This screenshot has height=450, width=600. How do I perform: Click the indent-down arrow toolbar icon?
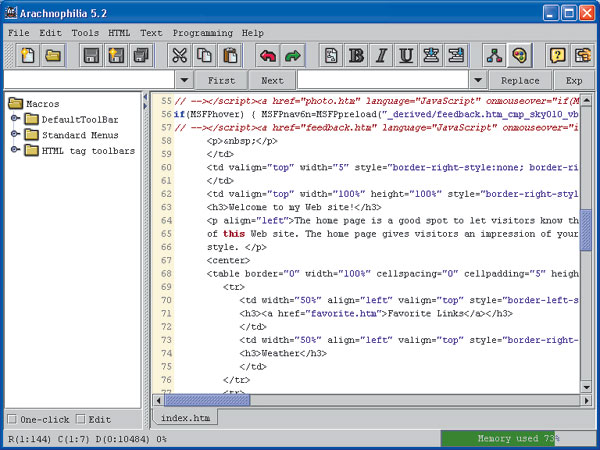click(x=432, y=55)
